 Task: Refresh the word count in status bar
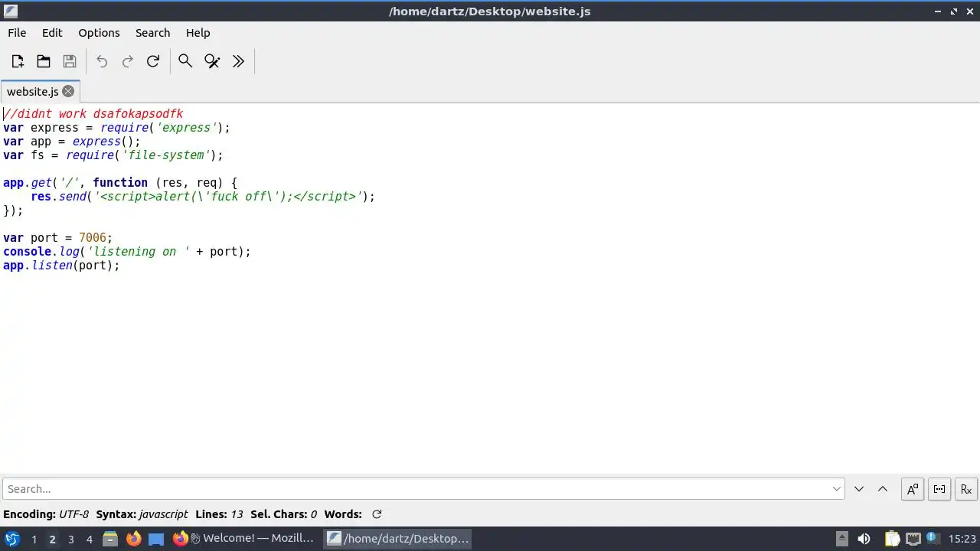pyautogui.click(x=377, y=514)
